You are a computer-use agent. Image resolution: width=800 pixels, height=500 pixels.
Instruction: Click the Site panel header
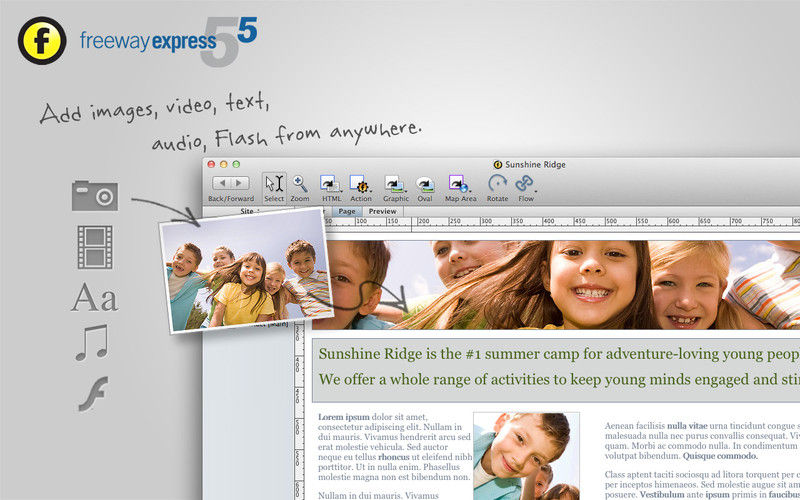click(x=247, y=211)
